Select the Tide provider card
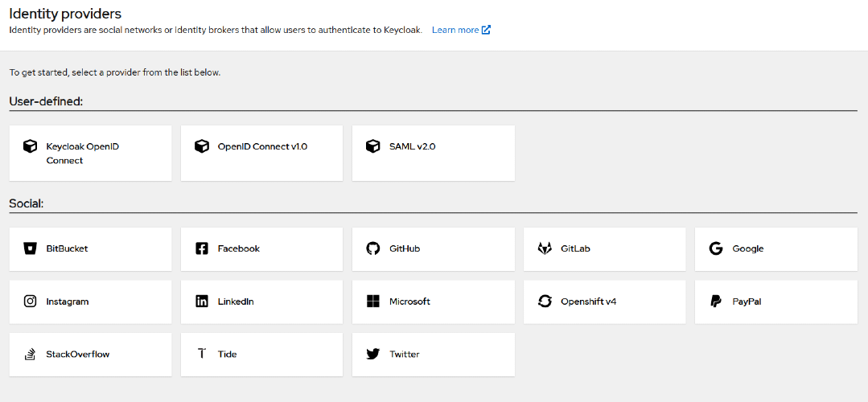Screen dimensions: 868x402 pyautogui.click(x=261, y=355)
